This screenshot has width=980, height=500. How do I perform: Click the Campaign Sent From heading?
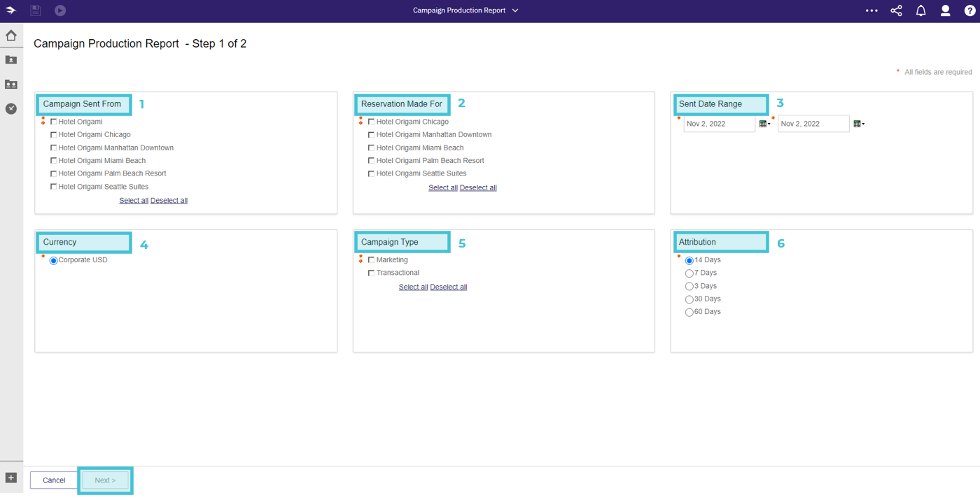pyautogui.click(x=82, y=104)
